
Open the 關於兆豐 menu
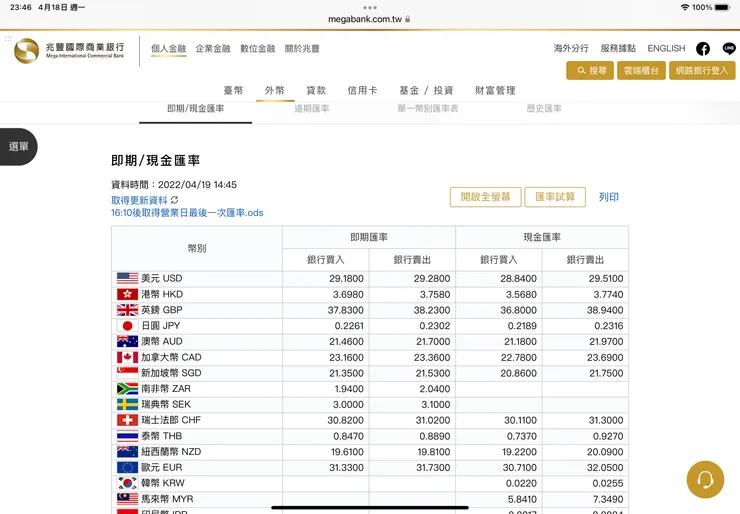pos(302,49)
